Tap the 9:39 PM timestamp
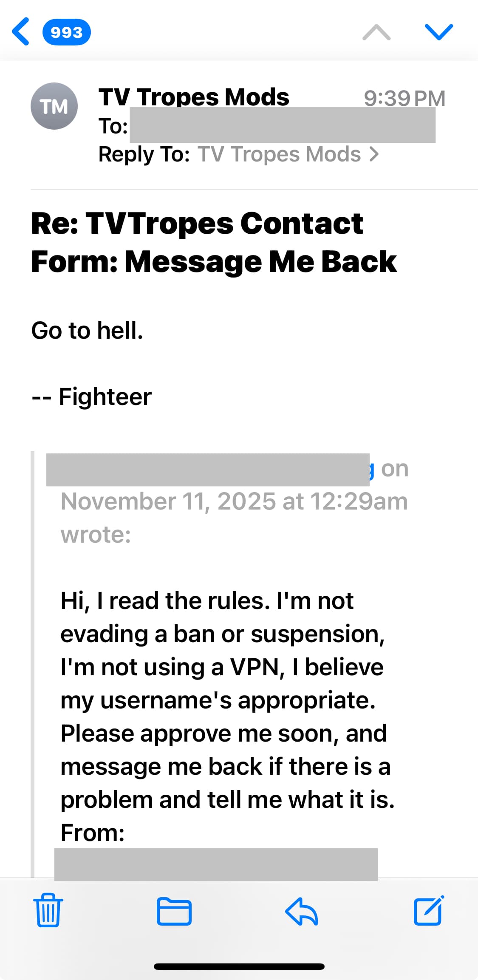 tap(404, 98)
